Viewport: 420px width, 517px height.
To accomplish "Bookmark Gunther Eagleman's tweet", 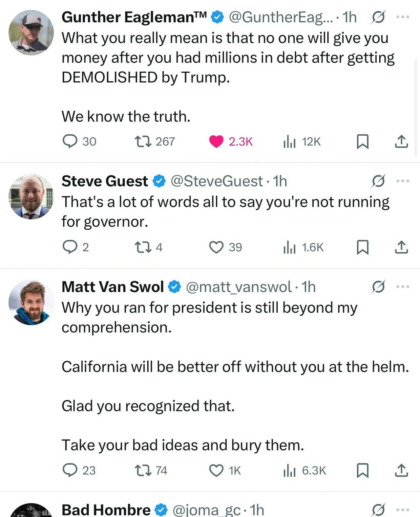I will [363, 142].
